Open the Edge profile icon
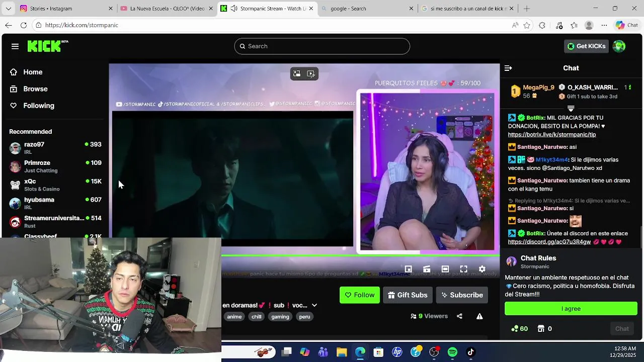This screenshot has width=644, height=362. click(589, 25)
